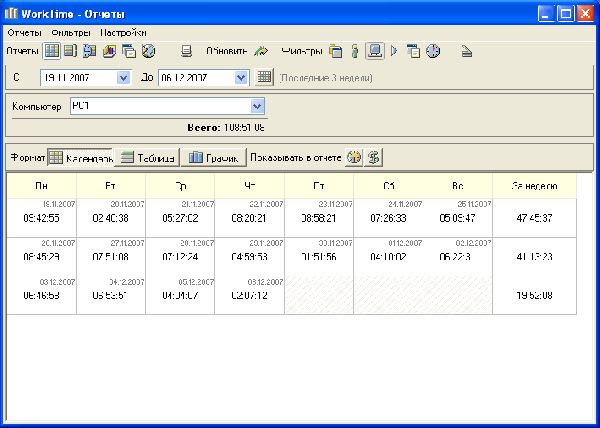Toggle the show time icon in report

[x=354, y=157]
